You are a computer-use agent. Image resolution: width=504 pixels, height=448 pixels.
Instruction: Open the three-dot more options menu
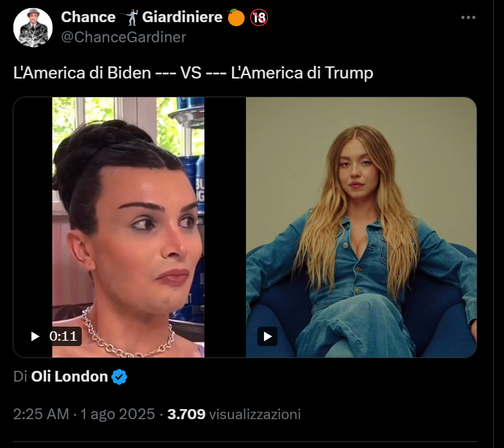click(472, 18)
